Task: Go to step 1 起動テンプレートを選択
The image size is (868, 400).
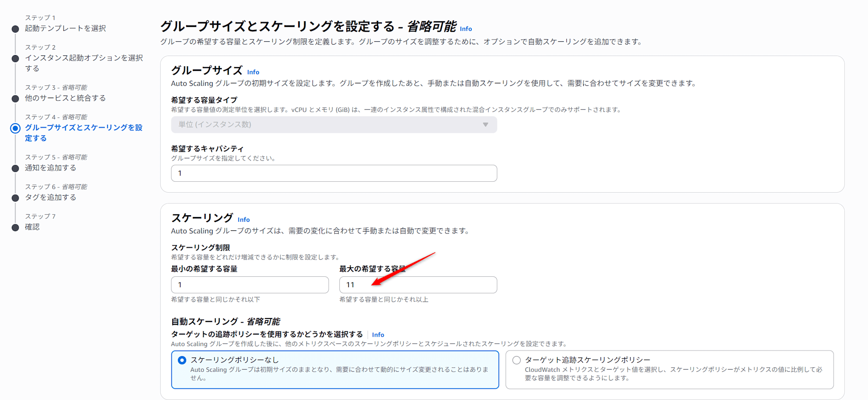Action: 65,28
